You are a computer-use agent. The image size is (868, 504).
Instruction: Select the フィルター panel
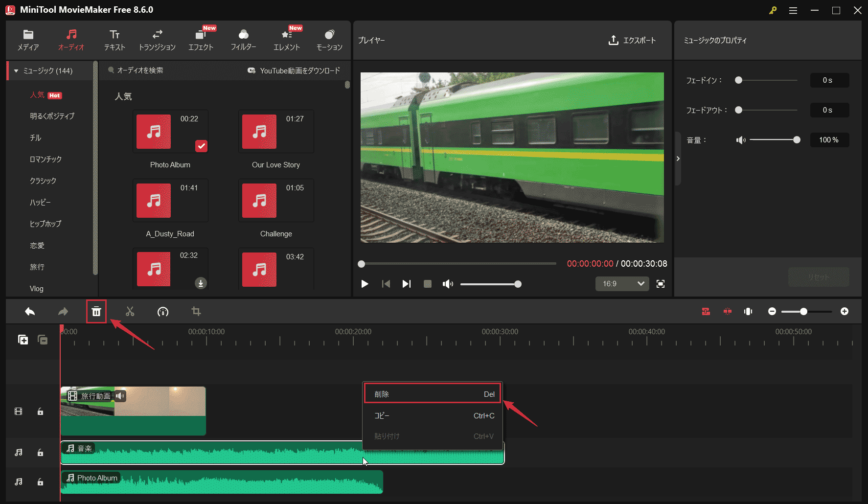click(243, 39)
